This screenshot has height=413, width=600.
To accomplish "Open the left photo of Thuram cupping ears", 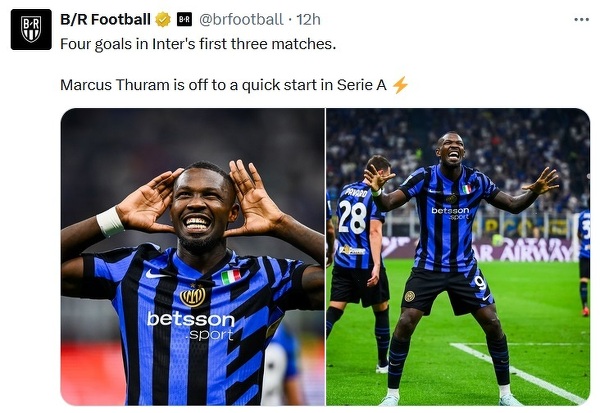I will (192, 256).
